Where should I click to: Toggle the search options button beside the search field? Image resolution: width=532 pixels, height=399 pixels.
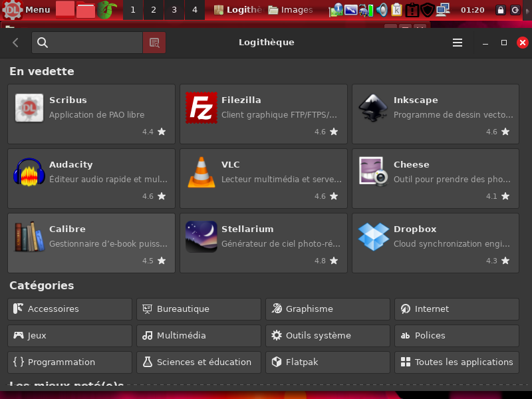154,43
